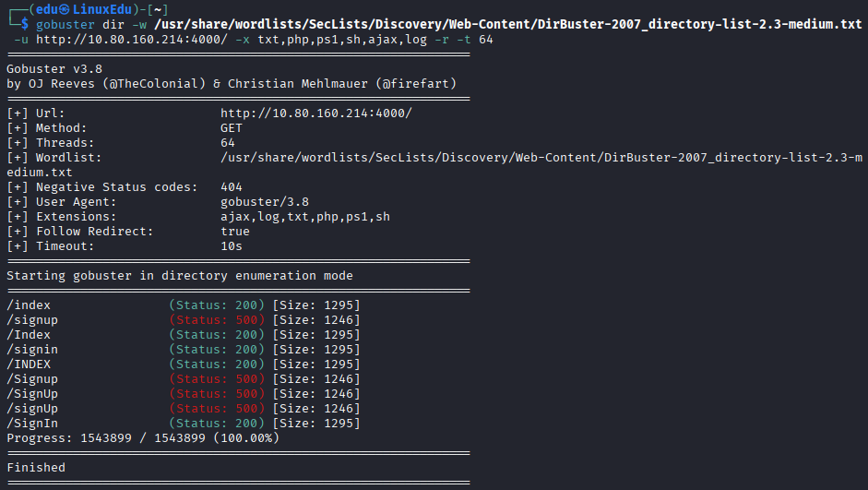
Task: Click the thread count 64 in command
Action: (x=486, y=40)
